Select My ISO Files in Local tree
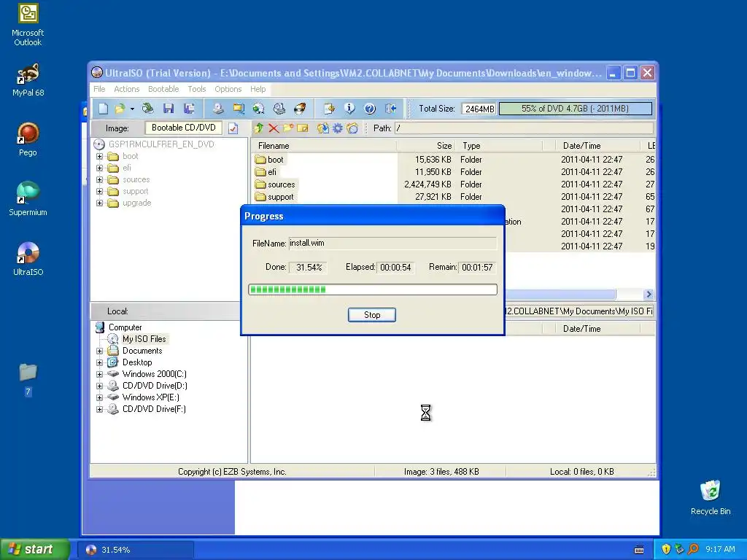747x560 pixels. 144,339
